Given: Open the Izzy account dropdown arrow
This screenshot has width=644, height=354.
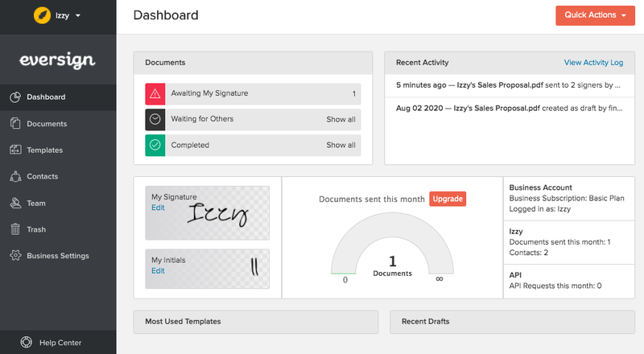Looking at the screenshot, I should tap(78, 16).
